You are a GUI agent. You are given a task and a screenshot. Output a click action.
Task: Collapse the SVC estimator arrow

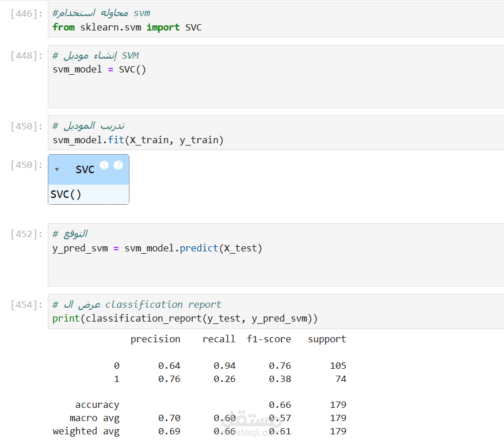click(57, 170)
